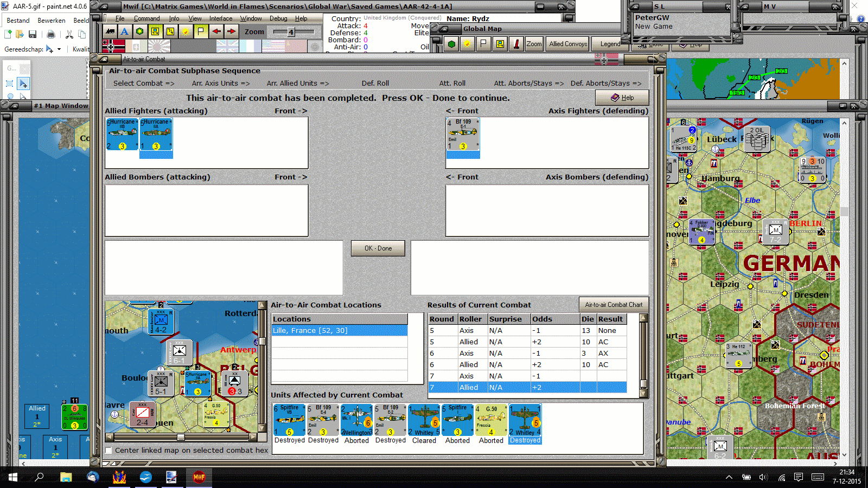Toggle the yellow unit counter toolbar icon
Screen dimensions: 868x488
pyautogui.click(x=155, y=31)
